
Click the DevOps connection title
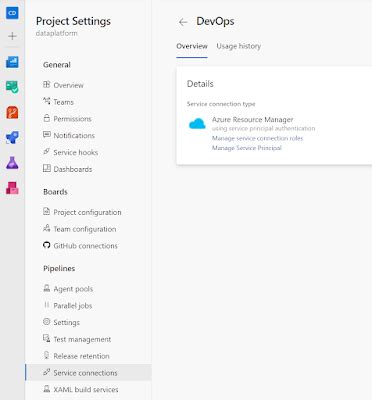215,21
